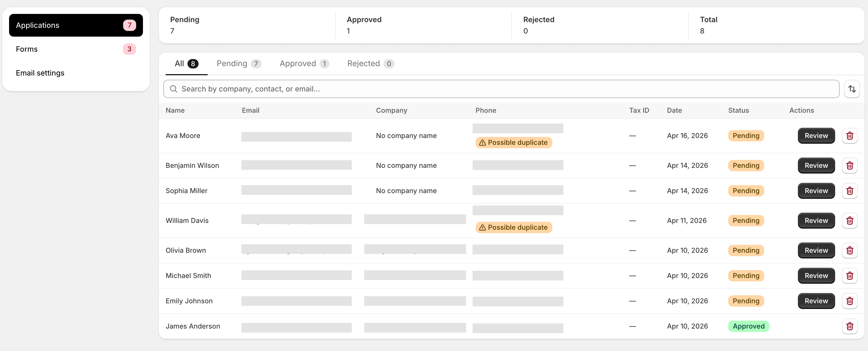
Task: Click Possible duplicate badge for Ava Moore
Action: pos(513,143)
